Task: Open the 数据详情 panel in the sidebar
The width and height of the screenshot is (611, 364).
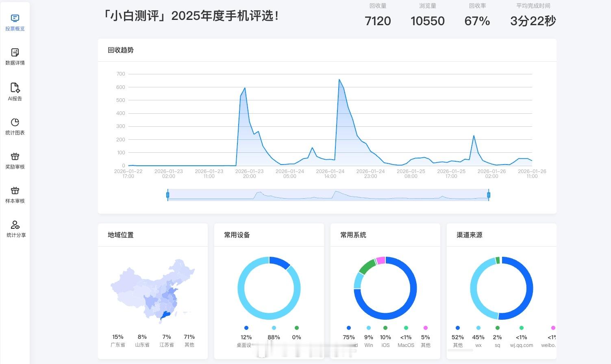Action: tap(15, 57)
